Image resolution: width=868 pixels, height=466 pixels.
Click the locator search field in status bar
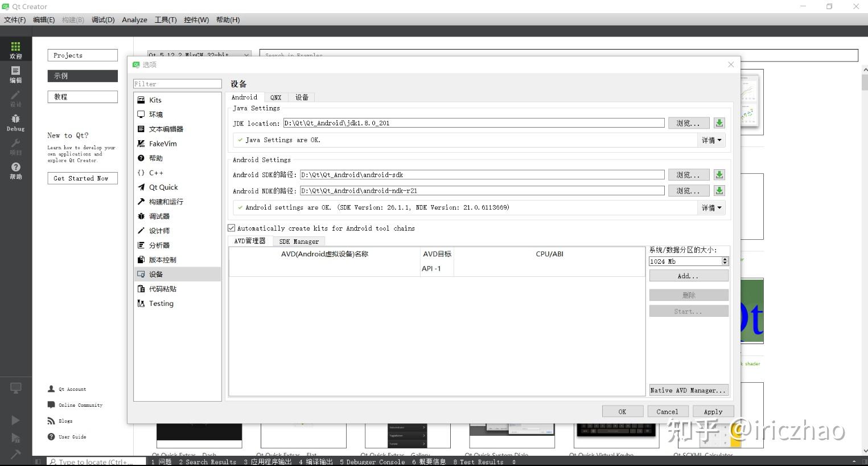[x=97, y=461]
